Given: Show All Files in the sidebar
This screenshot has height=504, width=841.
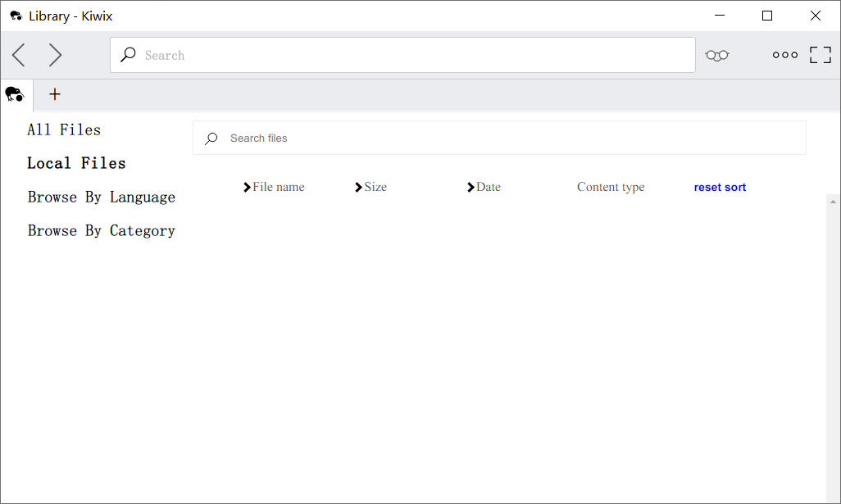Looking at the screenshot, I should pyautogui.click(x=64, y=129).
